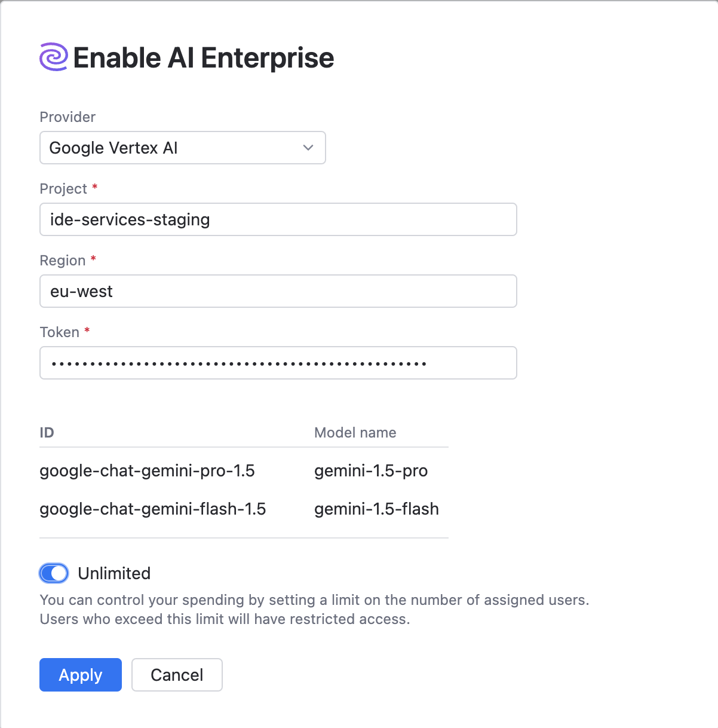
Task: Click the gemini-1.5-flash model entry
Action: (x=376, y=509)
